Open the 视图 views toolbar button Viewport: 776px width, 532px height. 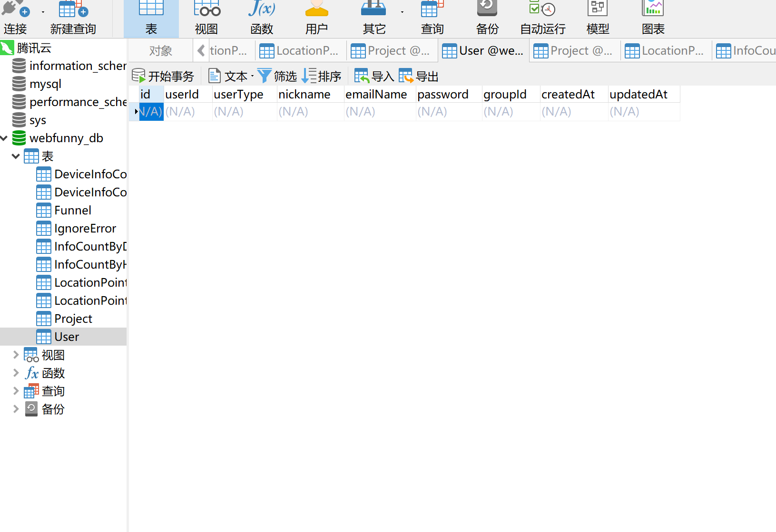point(206,18)
